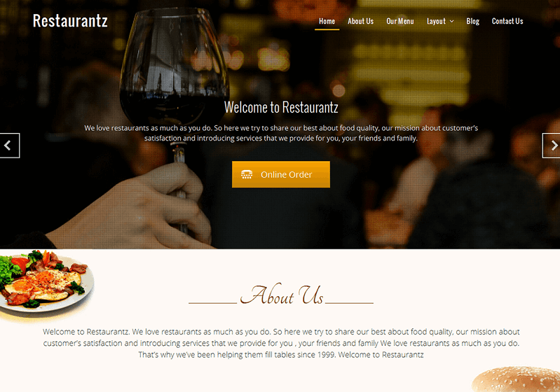
Task: Open the Contact Us page
Action: click(507, 22)
